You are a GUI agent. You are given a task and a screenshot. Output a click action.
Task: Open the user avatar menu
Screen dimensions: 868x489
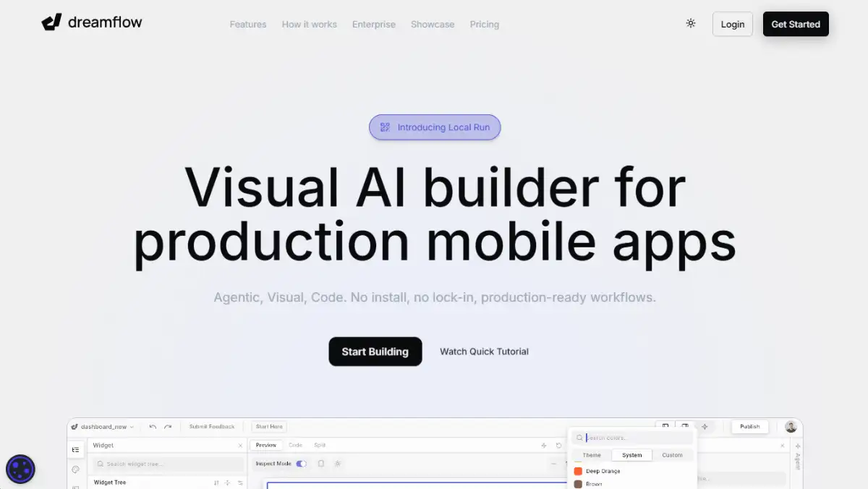coord(791,427)
